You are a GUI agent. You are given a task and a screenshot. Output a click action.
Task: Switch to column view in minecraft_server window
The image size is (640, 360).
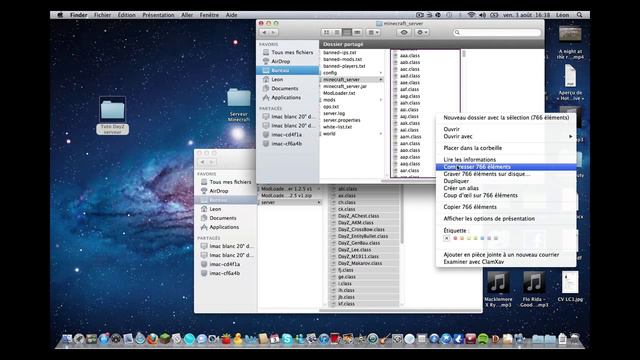(x=347, y=32)
